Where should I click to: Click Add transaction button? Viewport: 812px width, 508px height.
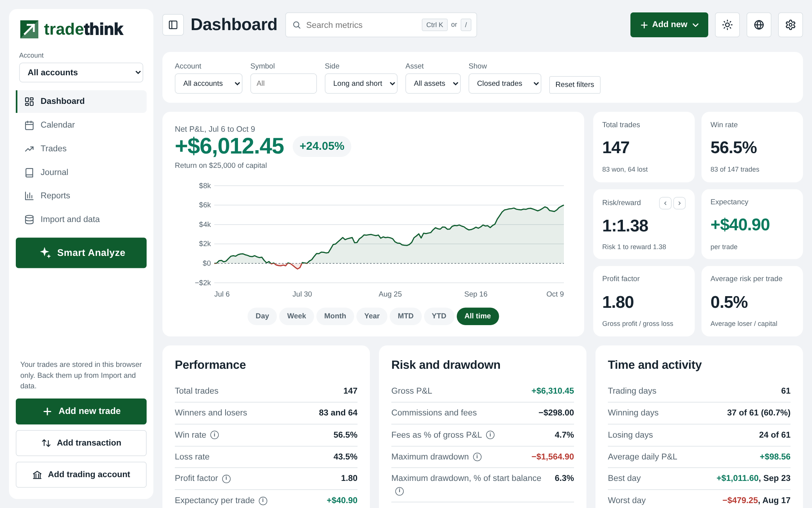81,443
